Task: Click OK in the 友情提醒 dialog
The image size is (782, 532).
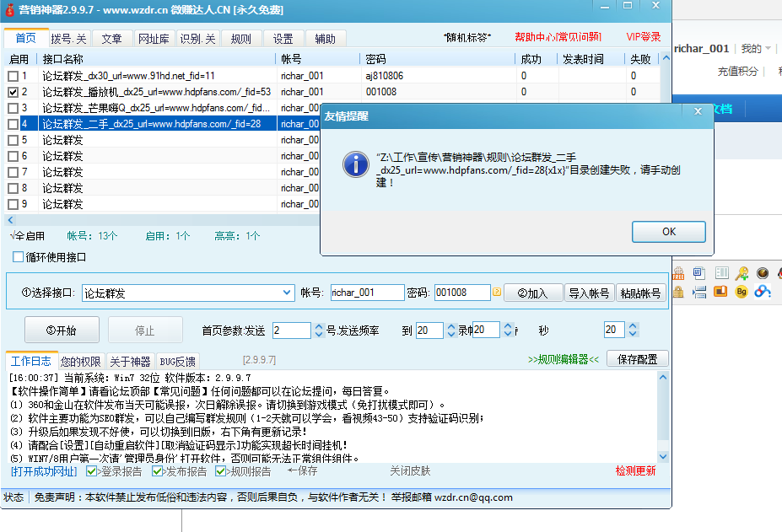Action: click(x=667, y=231)
